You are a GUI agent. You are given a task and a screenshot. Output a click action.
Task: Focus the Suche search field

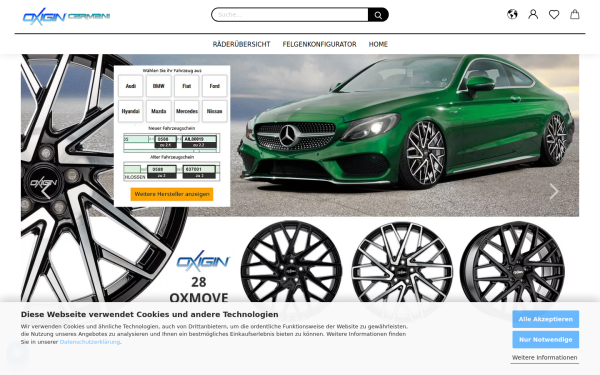click(x=290, y=15)
